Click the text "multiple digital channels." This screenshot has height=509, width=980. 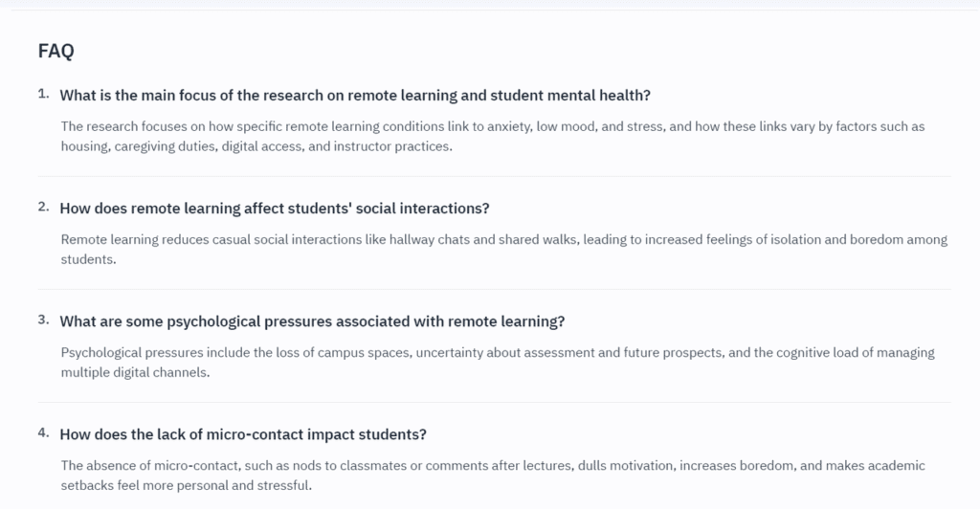pyautogui.click(x=135, y=372)
